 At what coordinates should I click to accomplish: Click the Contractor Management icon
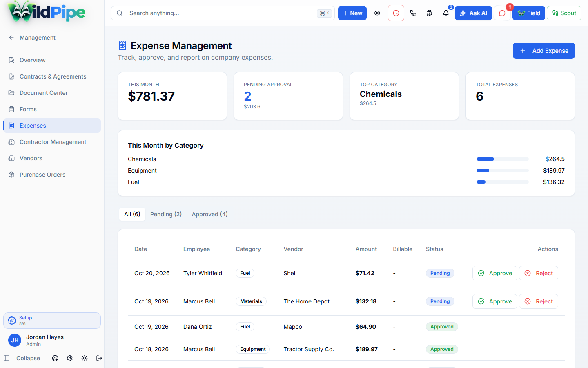11,142
